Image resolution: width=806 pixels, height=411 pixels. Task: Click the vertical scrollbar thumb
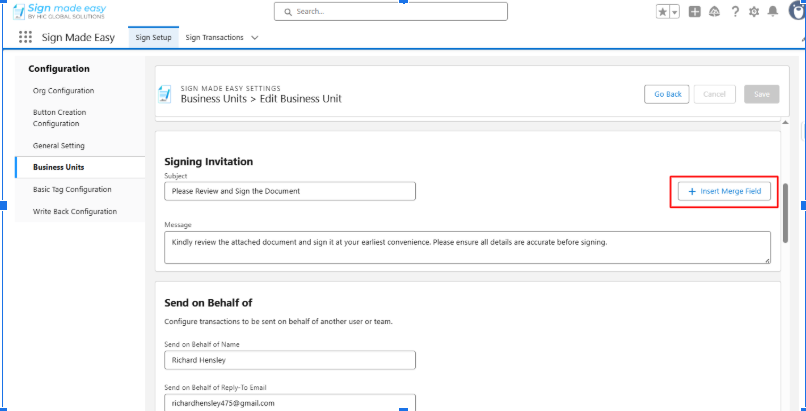click(x=787, y=210)
